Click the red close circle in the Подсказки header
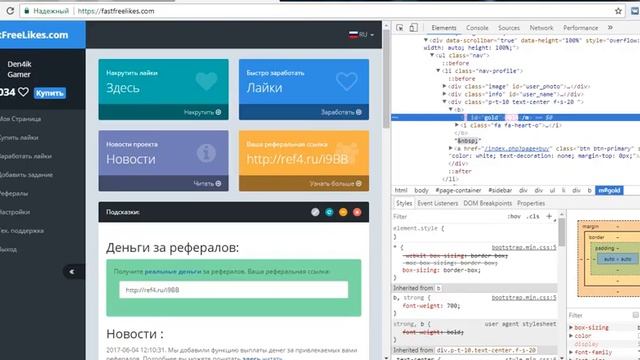This screenshot has width=640, height=360. coord(357,212)
